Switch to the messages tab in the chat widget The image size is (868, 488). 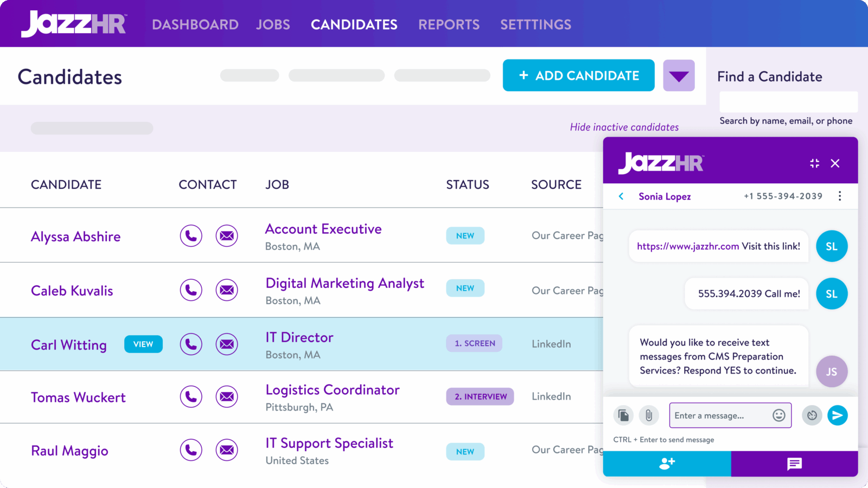click(794, 464)
